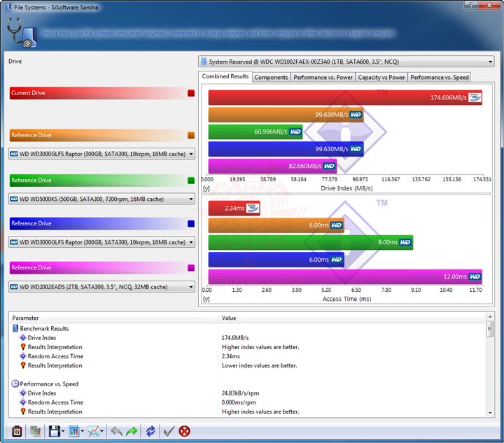Click the line graph chart icon
This screenshot has height=443, width=504.
(94, 431)
